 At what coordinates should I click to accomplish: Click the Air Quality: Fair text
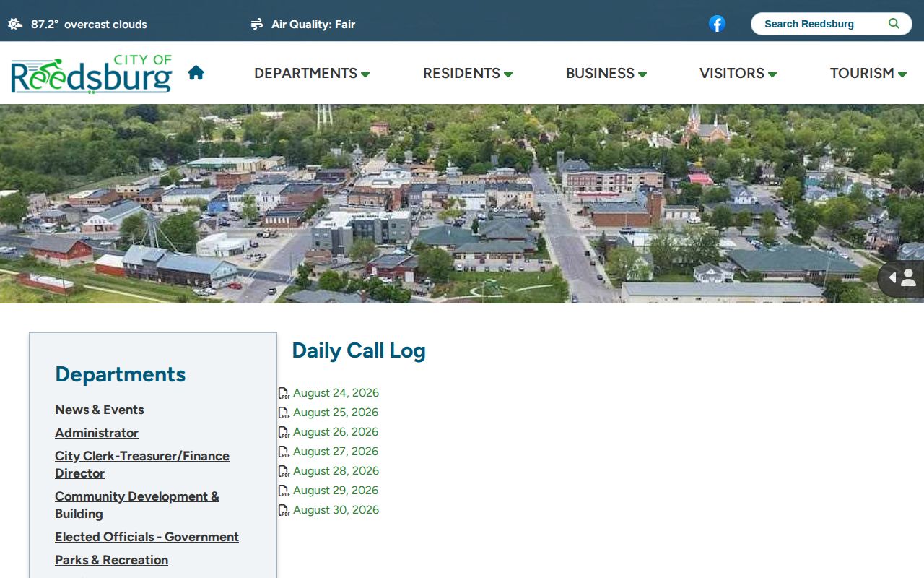tap(313, 24)
